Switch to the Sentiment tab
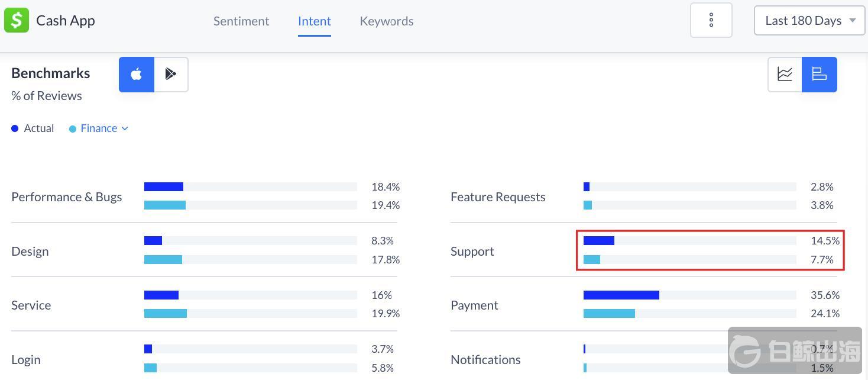The width and height of the screenshot is (868, 380). tap(241, 21)
